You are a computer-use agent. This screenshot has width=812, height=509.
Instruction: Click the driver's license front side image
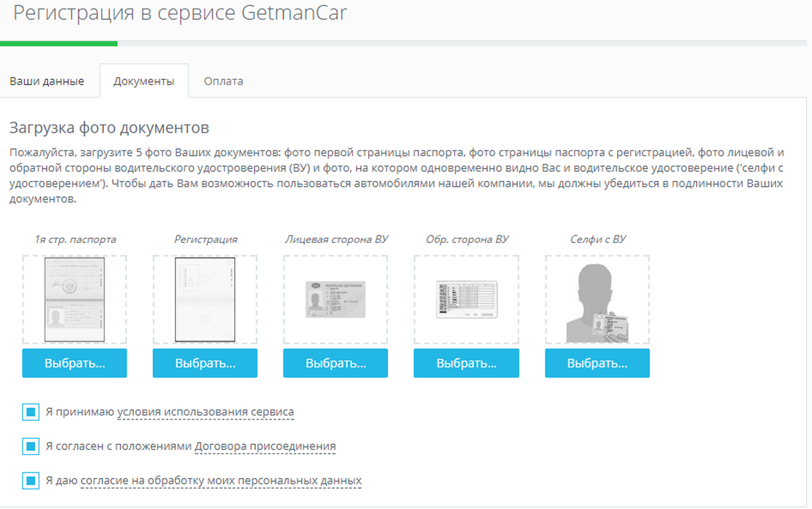click(x=335, y=299)
